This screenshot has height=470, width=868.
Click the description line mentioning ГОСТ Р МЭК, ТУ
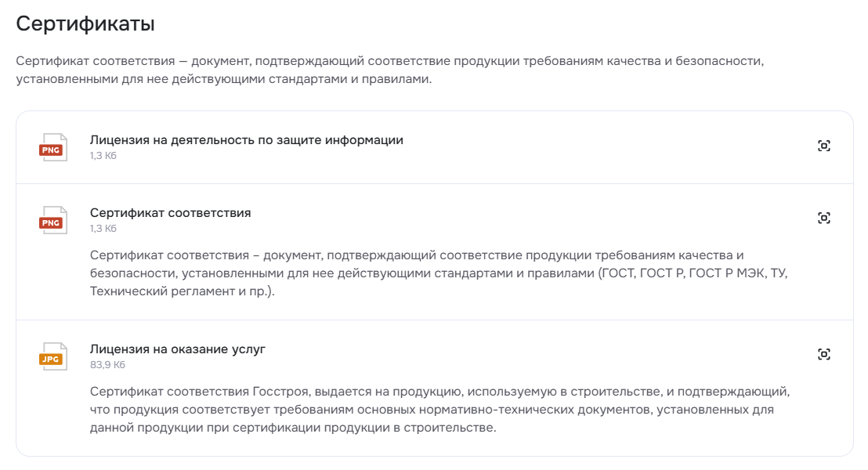(x=439, y=273)
